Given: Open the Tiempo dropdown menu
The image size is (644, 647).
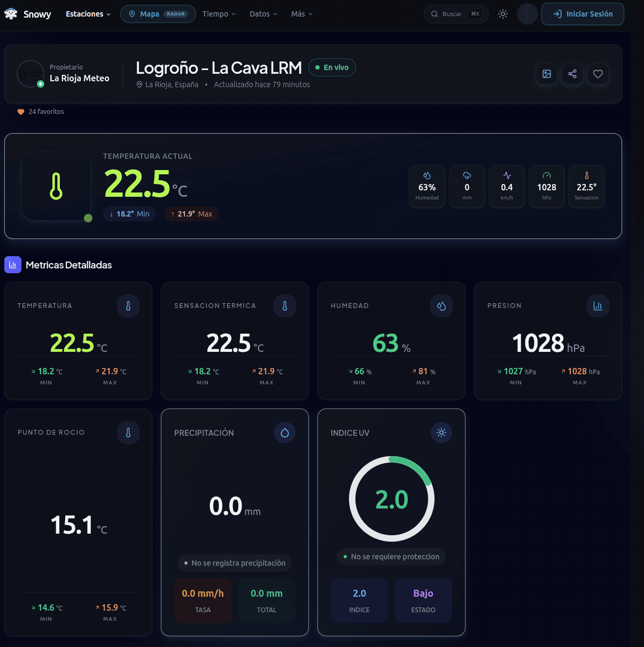Looking at the screenshot, I should [x=219, y=14].
